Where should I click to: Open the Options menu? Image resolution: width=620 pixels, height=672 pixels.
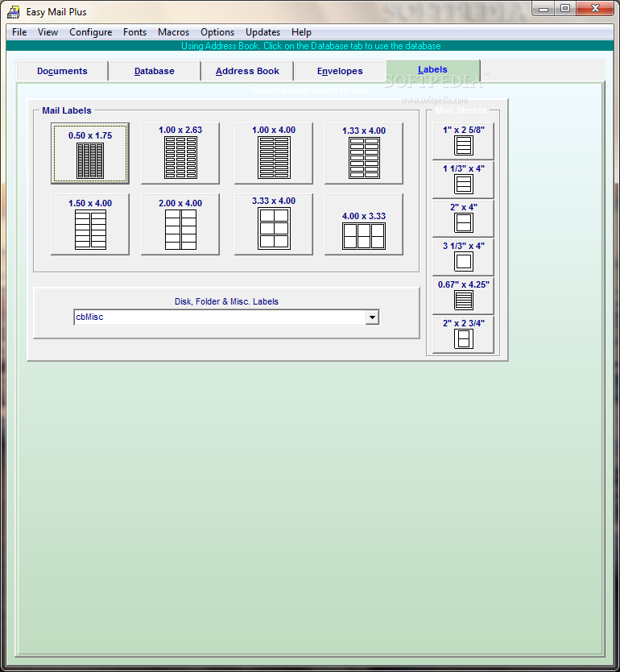tap(217, 32)
